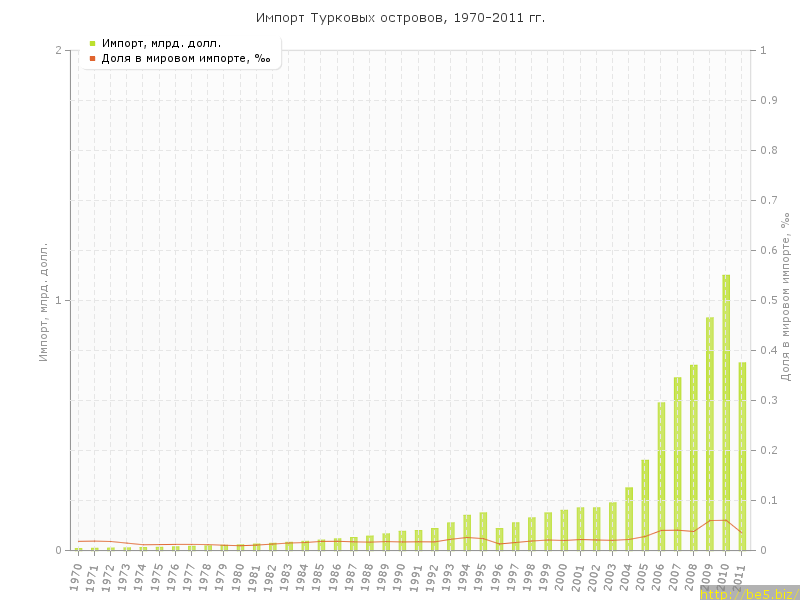This screenshot has width=800, height=600.
Task: Click the bar for year 2011
Action: (x=742, y=455)
